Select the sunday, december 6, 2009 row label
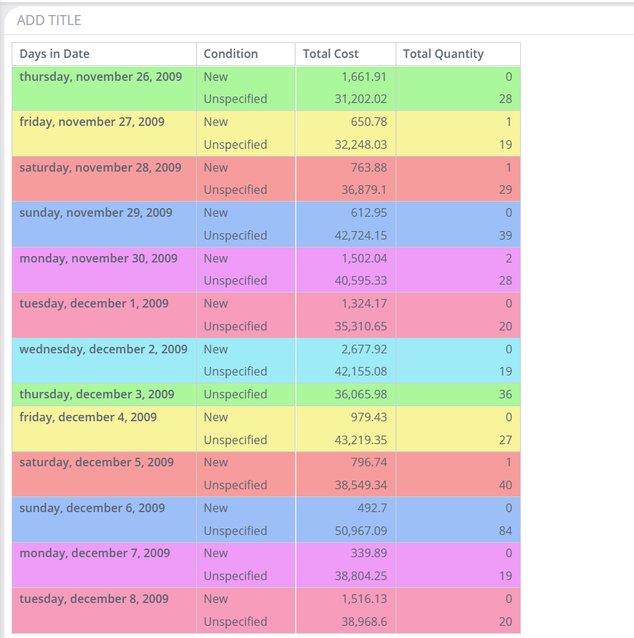 (x=92, y=508)
